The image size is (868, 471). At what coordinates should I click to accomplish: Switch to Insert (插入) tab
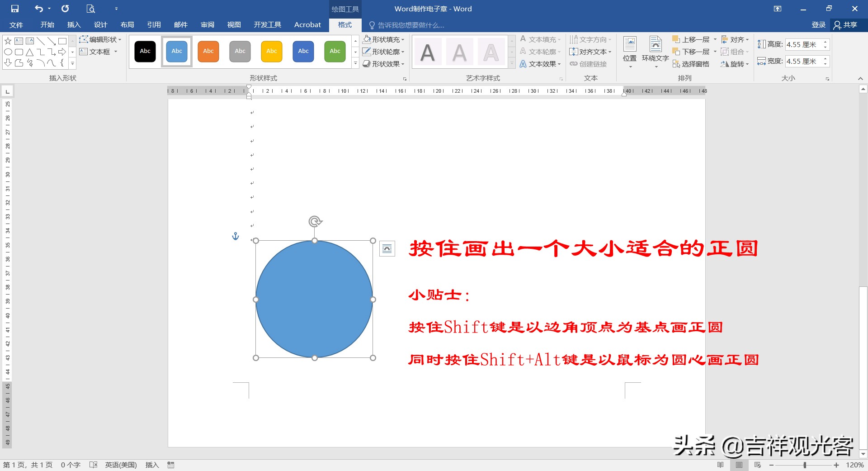tap(74, 24)
